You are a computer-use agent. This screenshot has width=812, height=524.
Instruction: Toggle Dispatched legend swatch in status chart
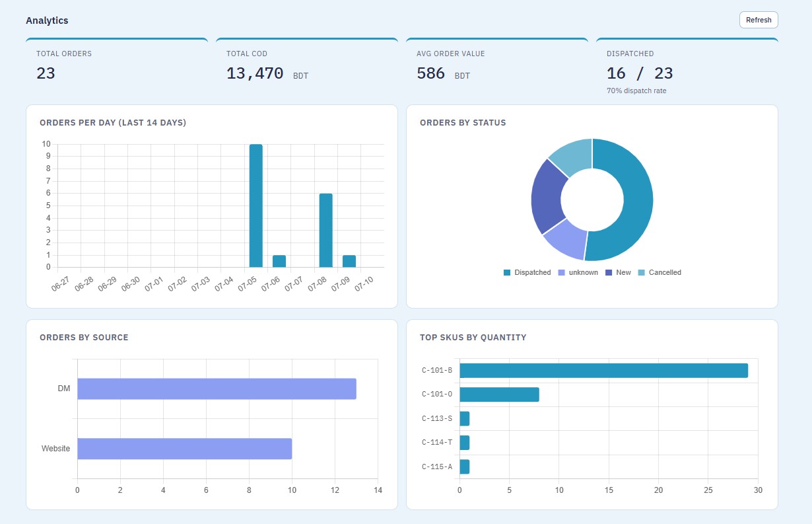click(x=507, y=272)
